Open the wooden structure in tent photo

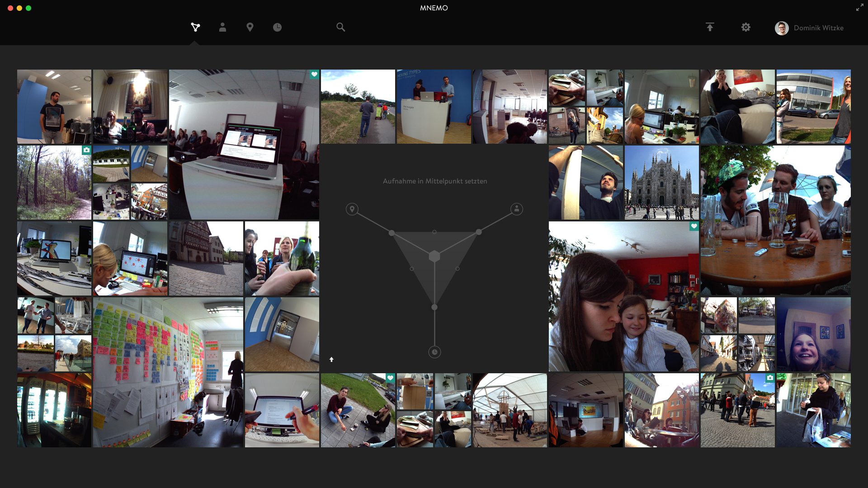[x=510, y=410]
